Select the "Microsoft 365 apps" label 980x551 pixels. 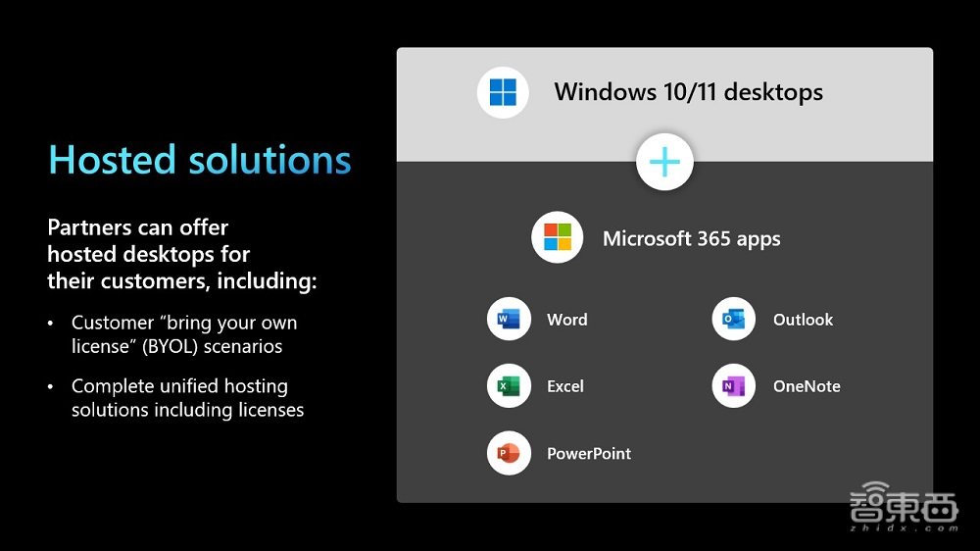pyautogui.click(x=691, y=239)
